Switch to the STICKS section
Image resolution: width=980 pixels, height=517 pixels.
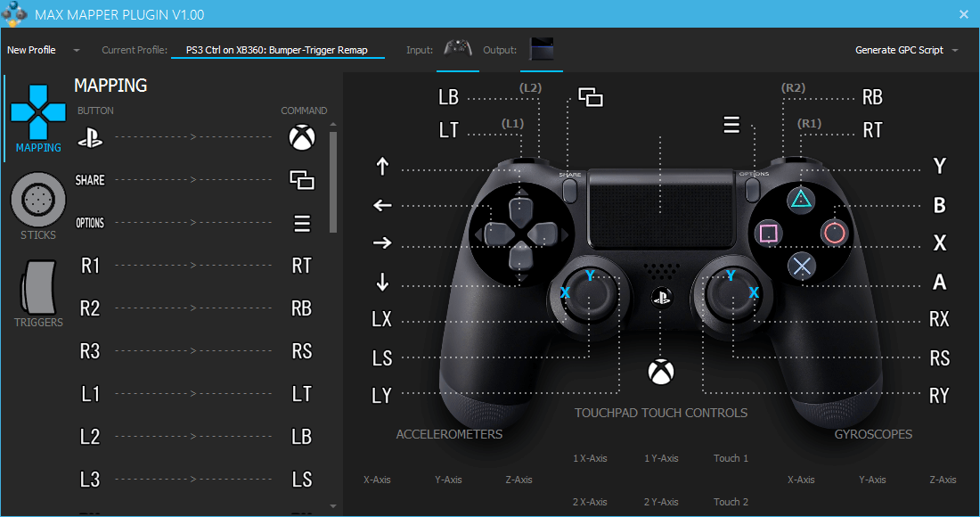coord(38,206)
